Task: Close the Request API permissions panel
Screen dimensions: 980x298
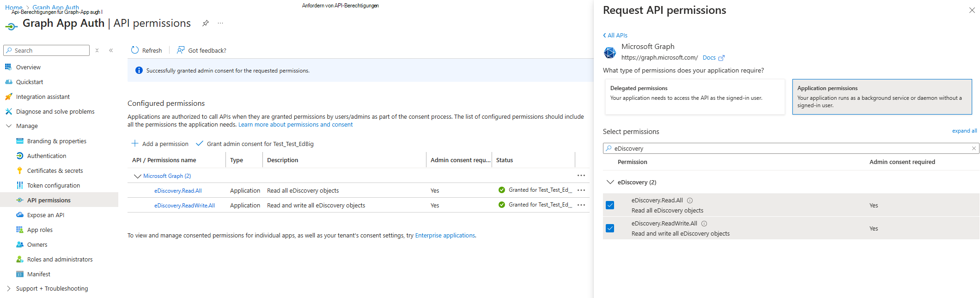Action: pos(972,10)
